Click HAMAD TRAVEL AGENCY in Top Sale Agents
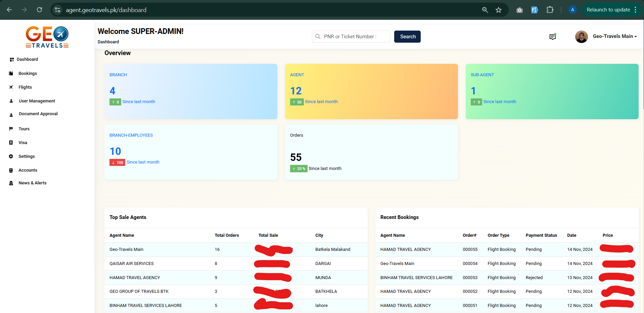The width and height of the screenshot is (644, 313). pos(135,278)
